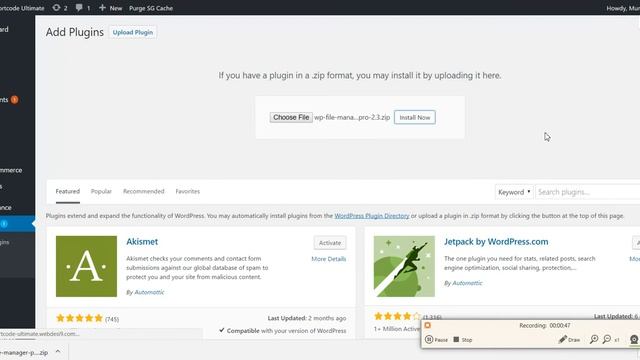The height and width of the screenshot is (360, 640).
Task: Open the comments bubble in admin bar
Action: coord(83,8)
